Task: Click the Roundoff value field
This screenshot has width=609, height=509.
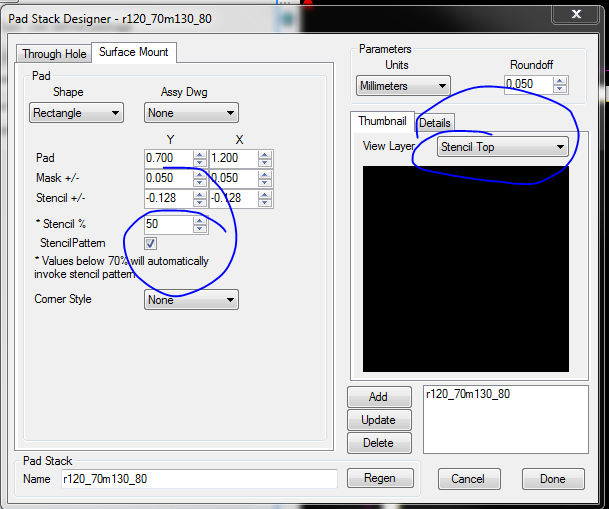Action: (x=529, y=84)
